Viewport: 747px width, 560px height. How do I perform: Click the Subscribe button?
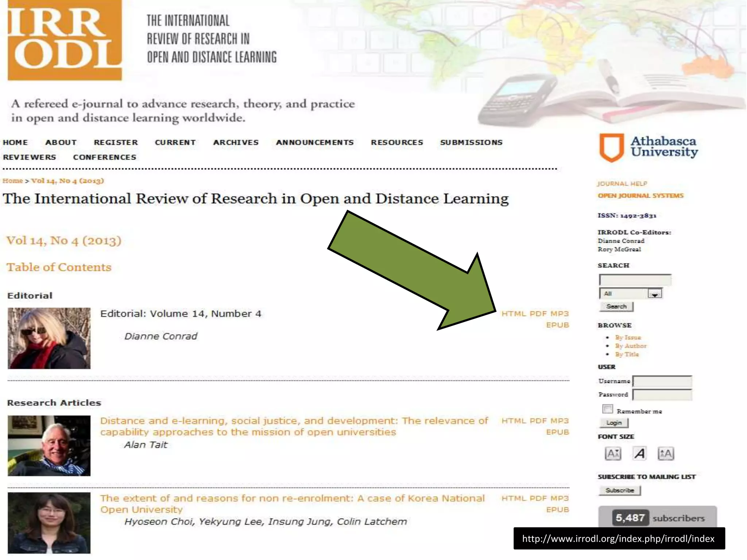[620, 490]
